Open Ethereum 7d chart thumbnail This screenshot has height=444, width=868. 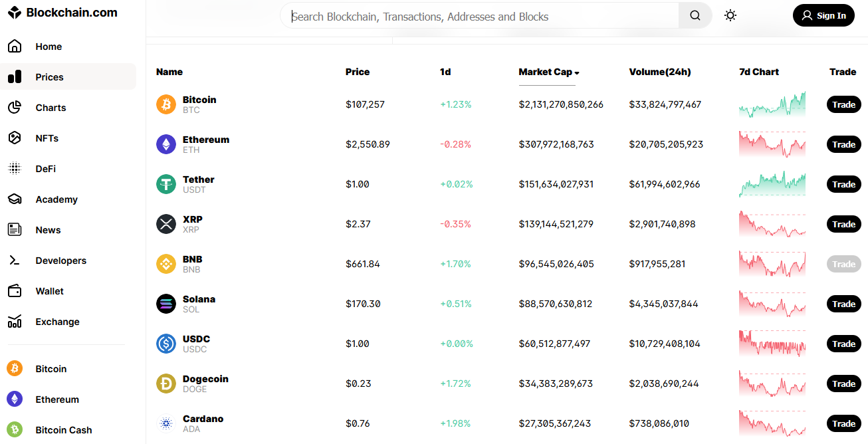(x=772, y=144)
